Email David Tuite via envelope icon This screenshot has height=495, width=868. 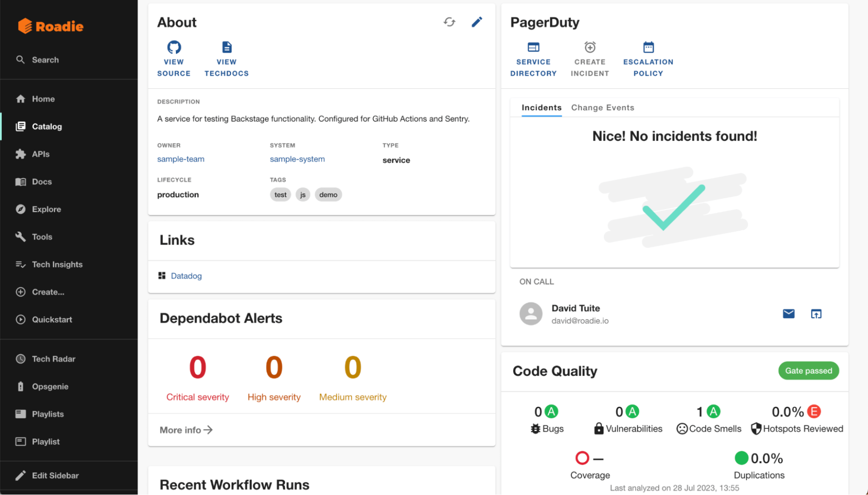788,314
